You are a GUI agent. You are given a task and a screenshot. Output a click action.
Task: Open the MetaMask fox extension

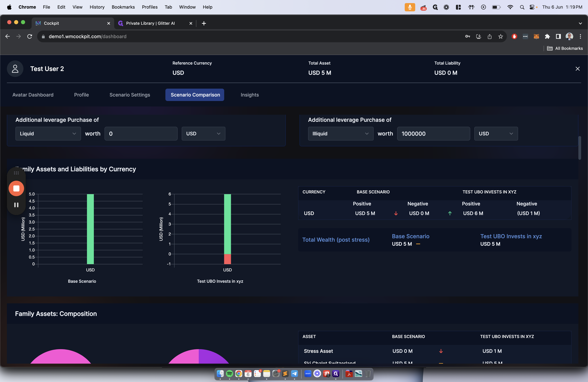[x=536, y=37]
